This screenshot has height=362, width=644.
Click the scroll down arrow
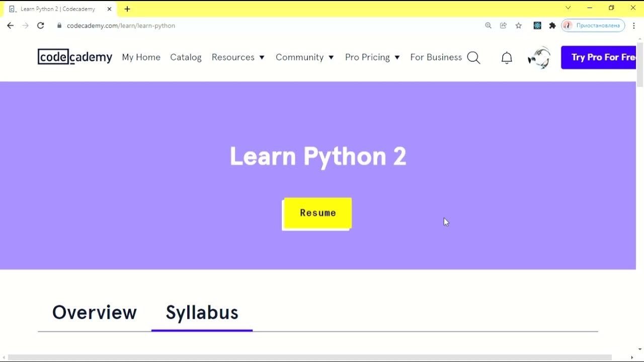coord(640,349)
